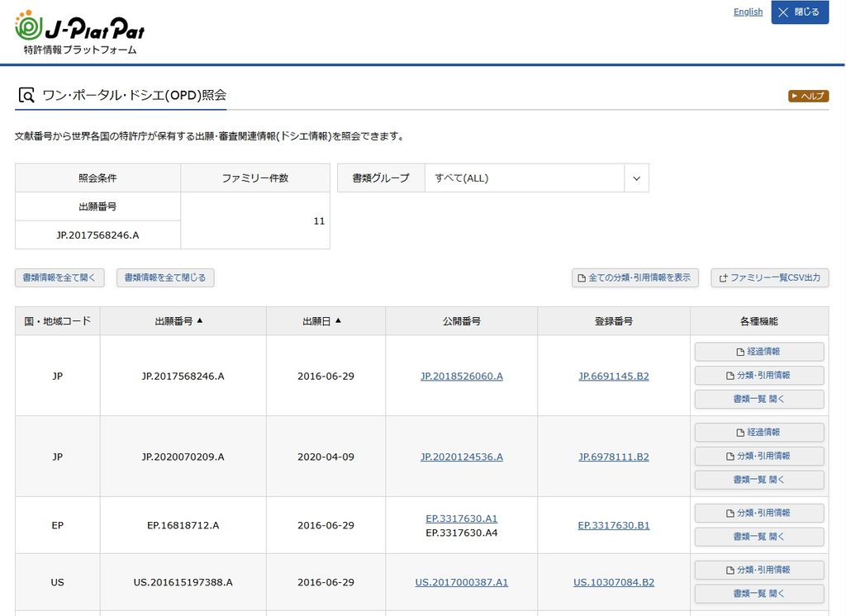Switch language via English link
The width and height of the screenshot is (846, 616).
[748, 12]
